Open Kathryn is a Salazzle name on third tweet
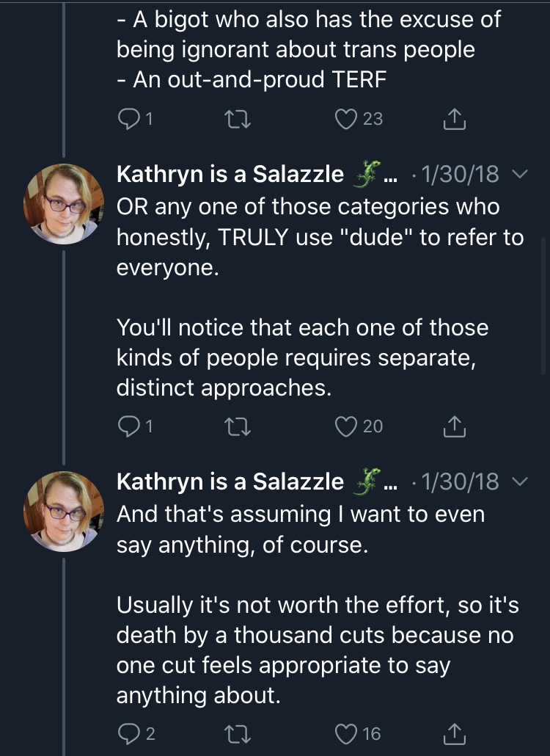This screenshot has width=550, height=756. coord(230,481)
